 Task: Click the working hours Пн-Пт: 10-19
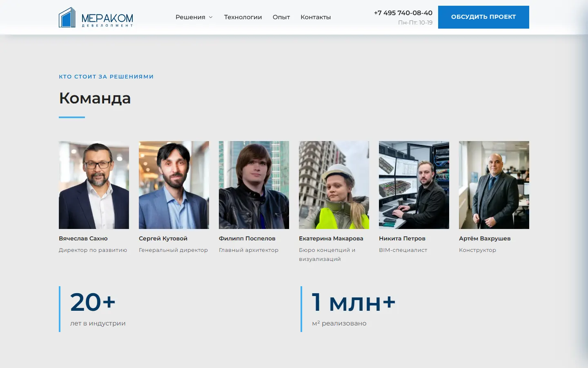pos(415,22)
